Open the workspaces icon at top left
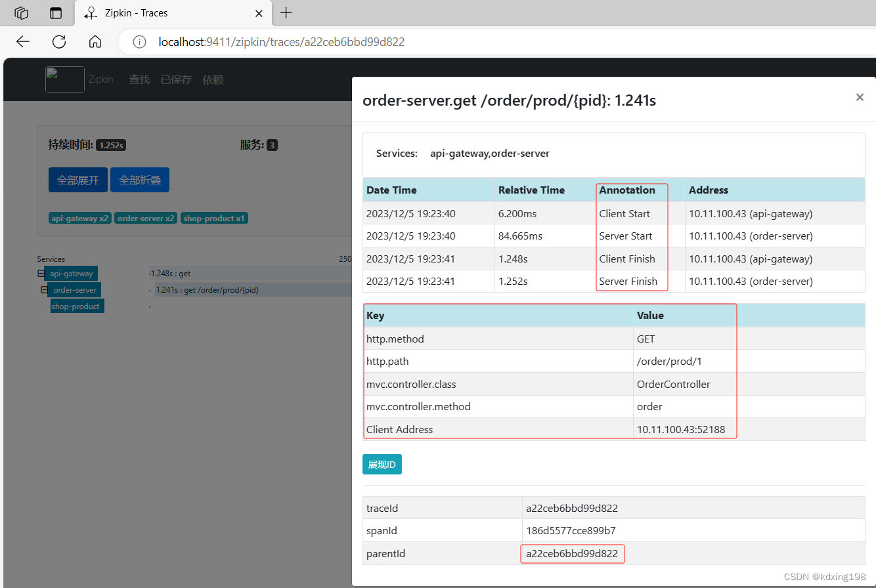Viewport: 876px width, 588px height. coord(22,12)
